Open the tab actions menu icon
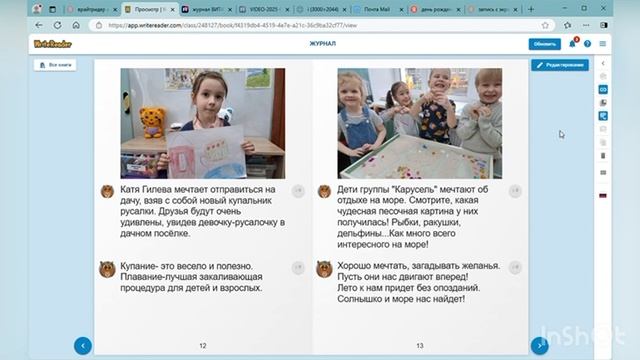Screen dimensions: 640x360 point(53,9)
